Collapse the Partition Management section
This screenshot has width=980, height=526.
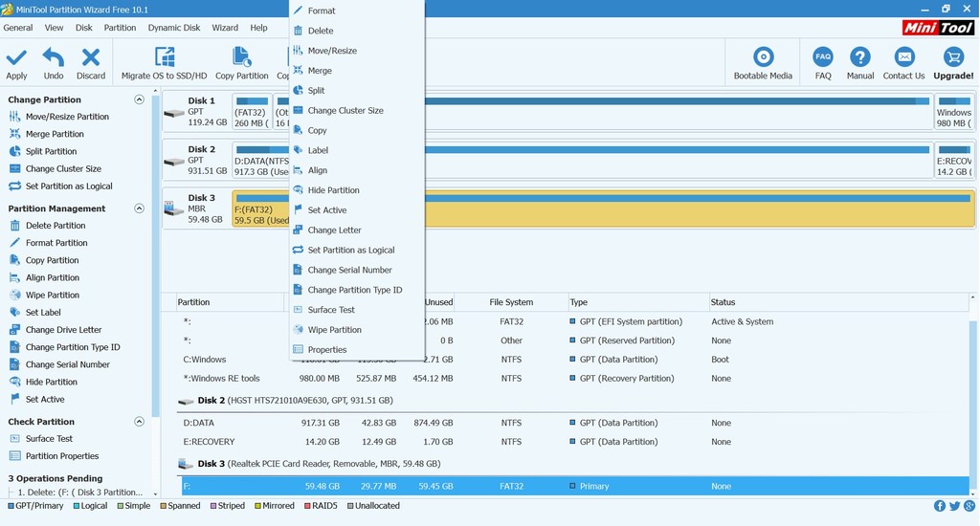coord(140,208)
